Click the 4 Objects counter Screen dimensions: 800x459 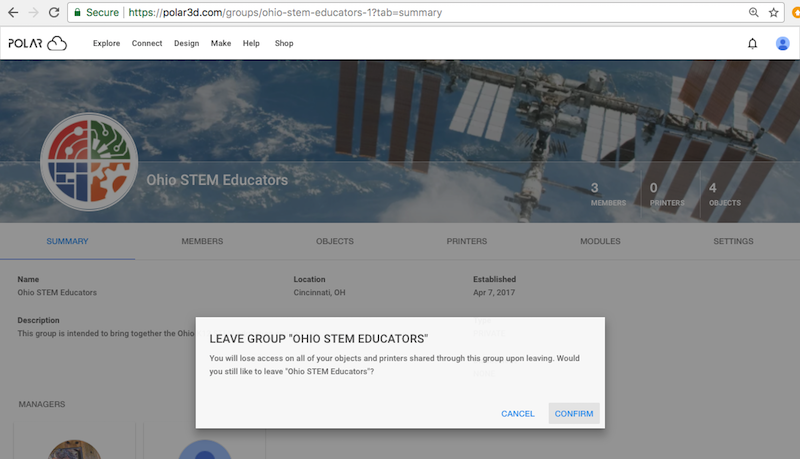pos(724,194)
